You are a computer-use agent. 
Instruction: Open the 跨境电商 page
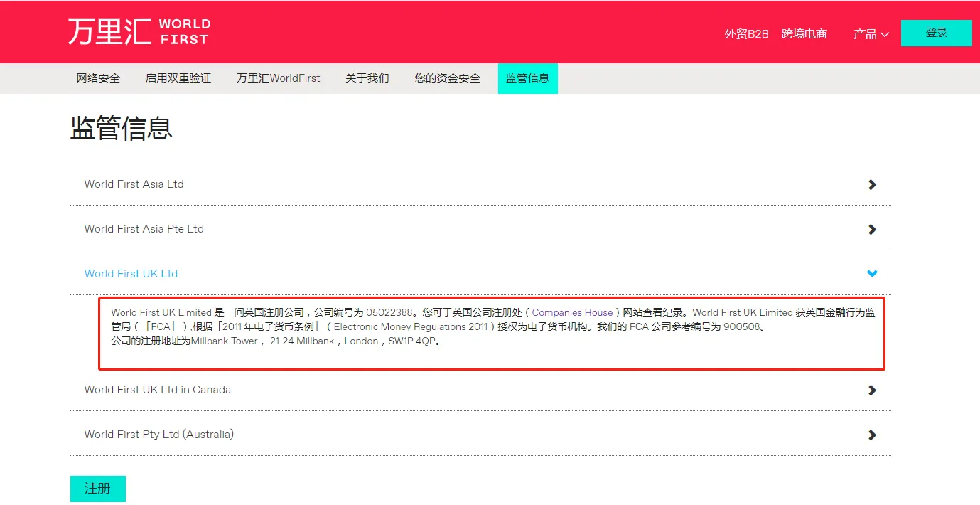[x=804, y=33]
